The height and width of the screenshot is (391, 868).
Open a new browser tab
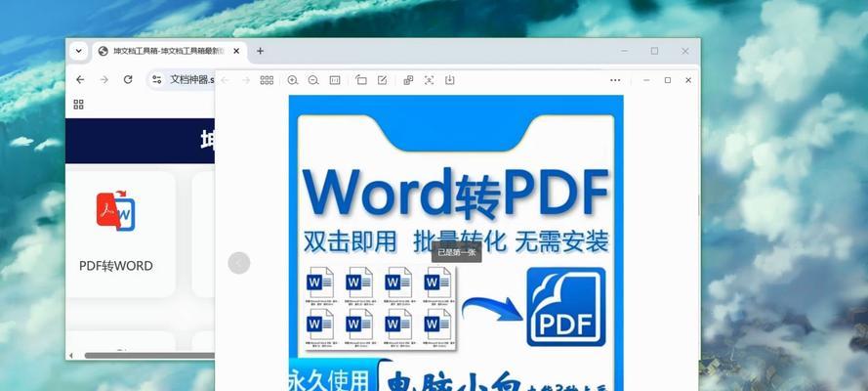click(x=260, y=51)
